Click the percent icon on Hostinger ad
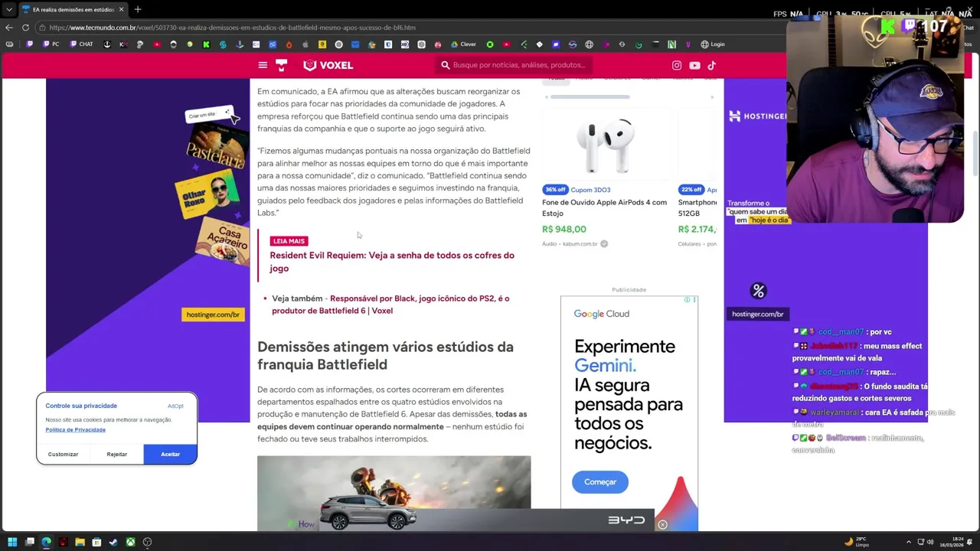The image size is (980, 551). click(758, 291)
